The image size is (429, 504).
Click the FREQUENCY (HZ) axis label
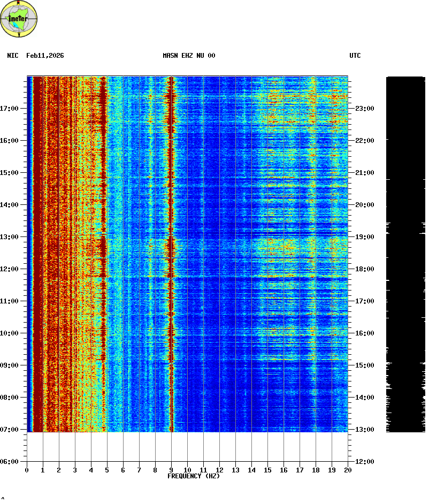194,476
